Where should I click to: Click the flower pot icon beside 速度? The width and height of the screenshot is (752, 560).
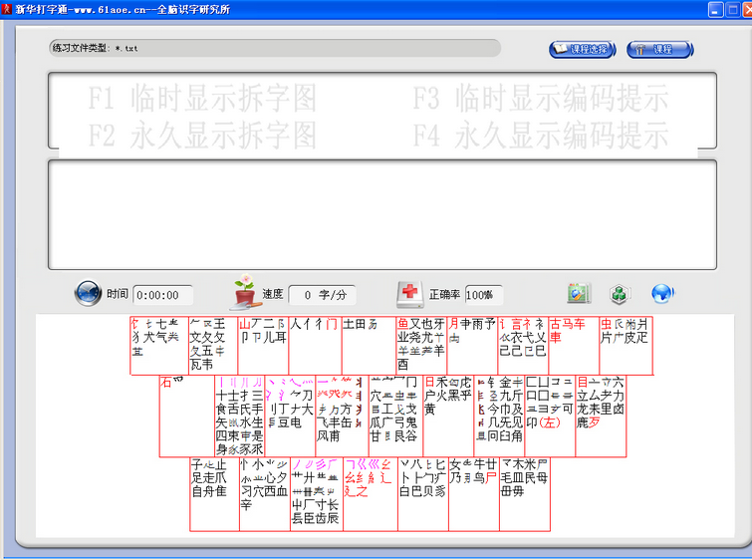click(246, 291)
